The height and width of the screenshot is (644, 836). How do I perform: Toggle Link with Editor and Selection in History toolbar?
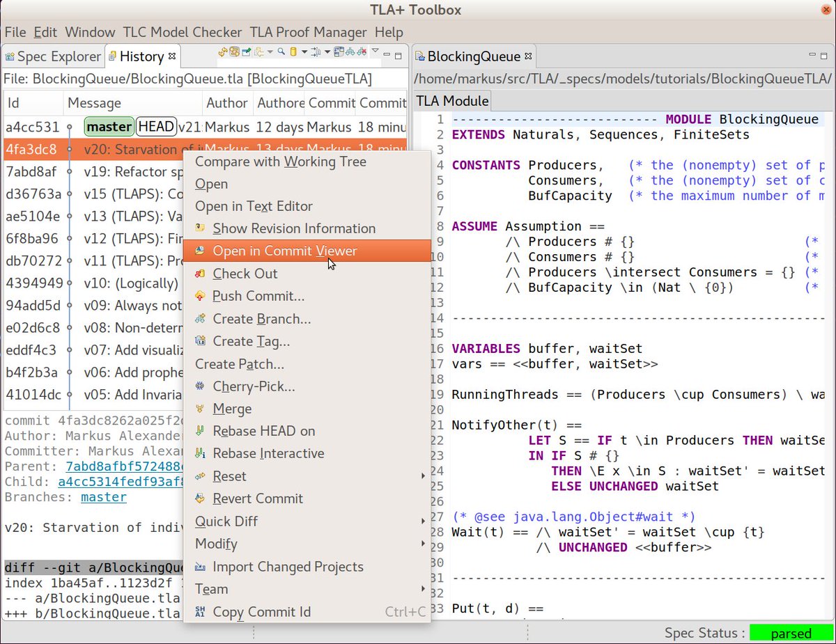click(317, 52)
